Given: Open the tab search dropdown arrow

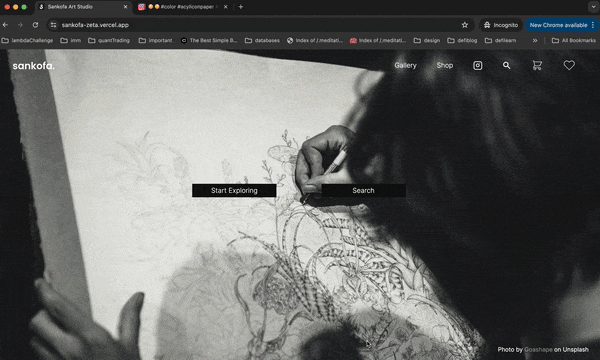Looking at the screenshot, I should click(593, 7).
